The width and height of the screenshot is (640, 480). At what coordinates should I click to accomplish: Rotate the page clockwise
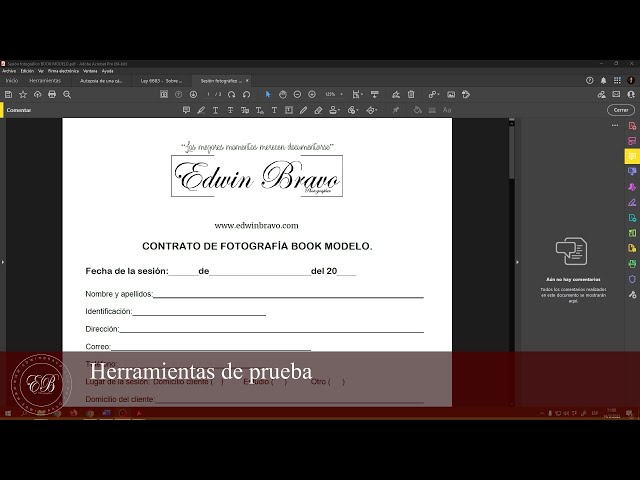pos(231,95)
